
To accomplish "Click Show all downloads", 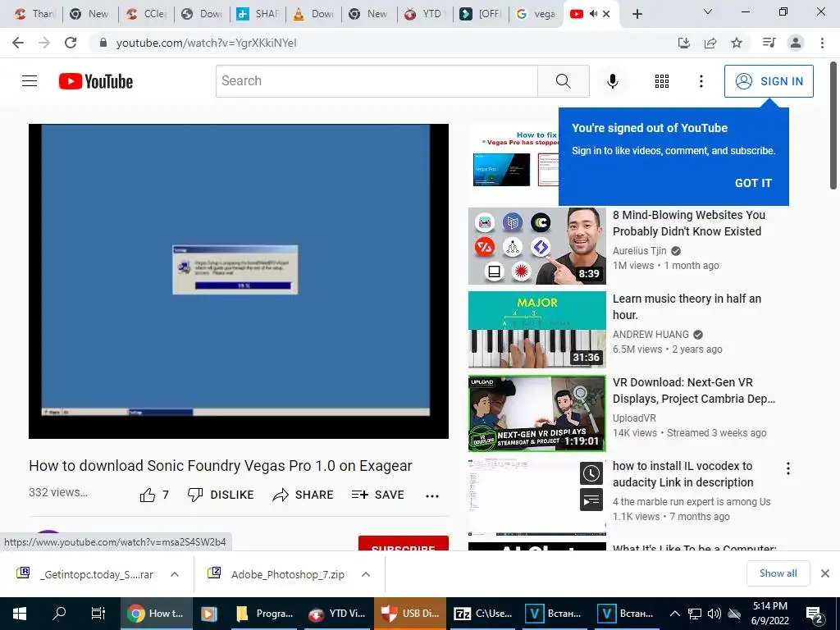I will (x=778, y=573).
